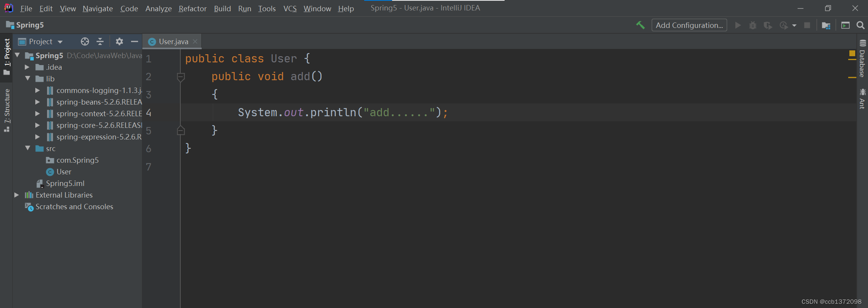Expand spring-expression-5.2.6 jar

pos(37,137)
